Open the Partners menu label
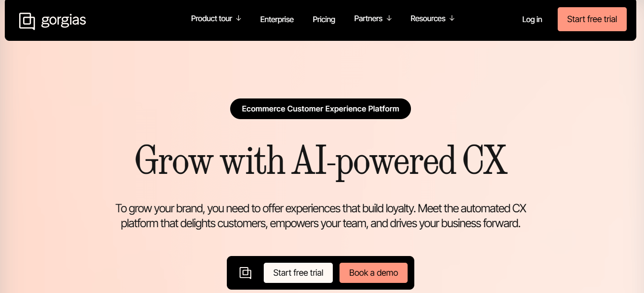644x293 pixels. pos(368,19)
